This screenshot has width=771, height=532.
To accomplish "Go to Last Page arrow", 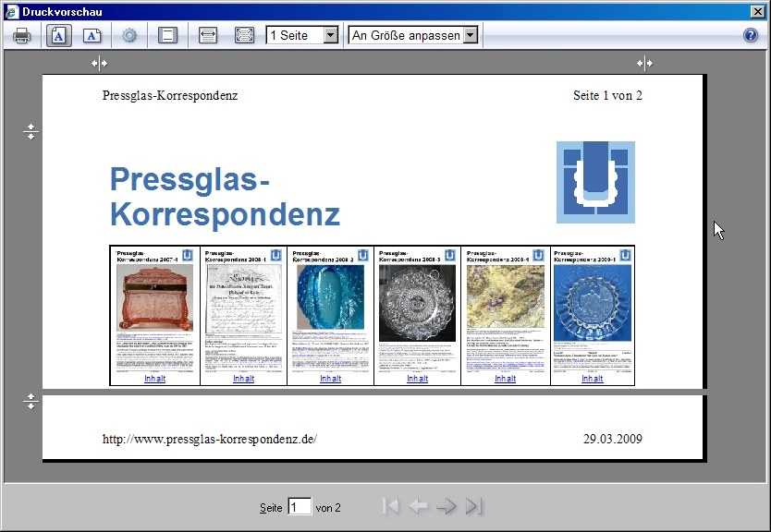I will tap(474, 506).
